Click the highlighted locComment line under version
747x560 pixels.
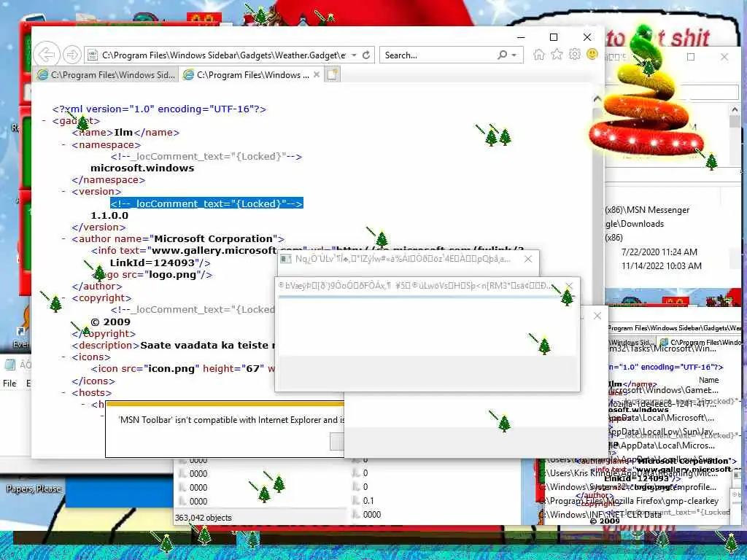tap(206, 204)
